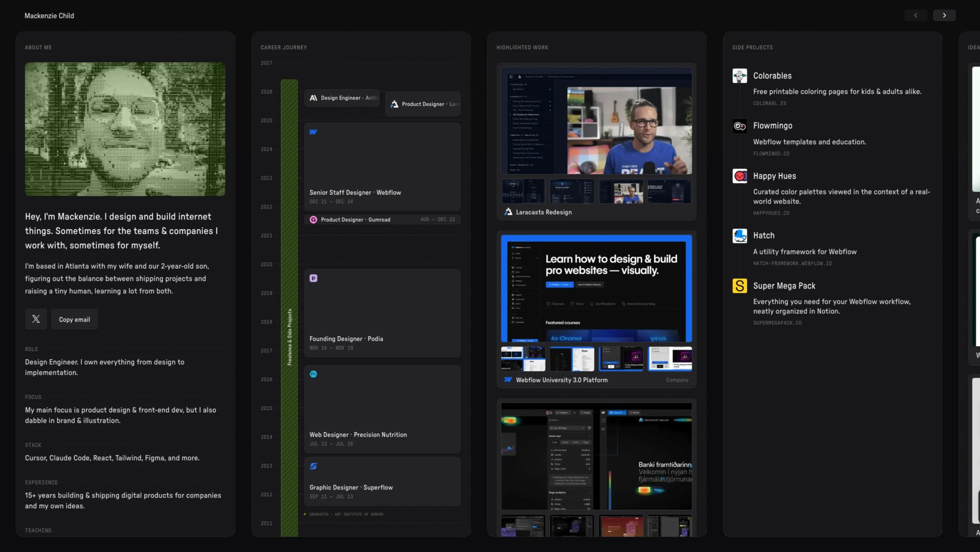This screenshot has width=980, height=552.
Task: Click the Company tag on Webflow University
Action: pos(677,380)
